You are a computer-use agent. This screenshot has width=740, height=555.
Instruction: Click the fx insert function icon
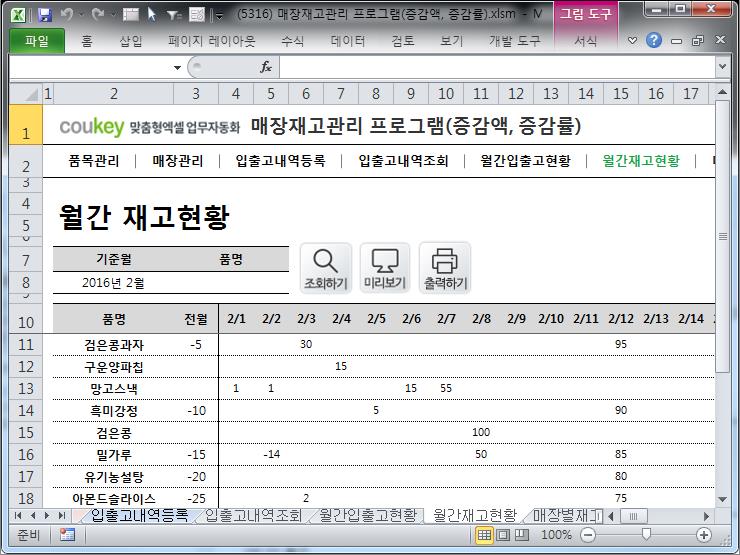266,67
